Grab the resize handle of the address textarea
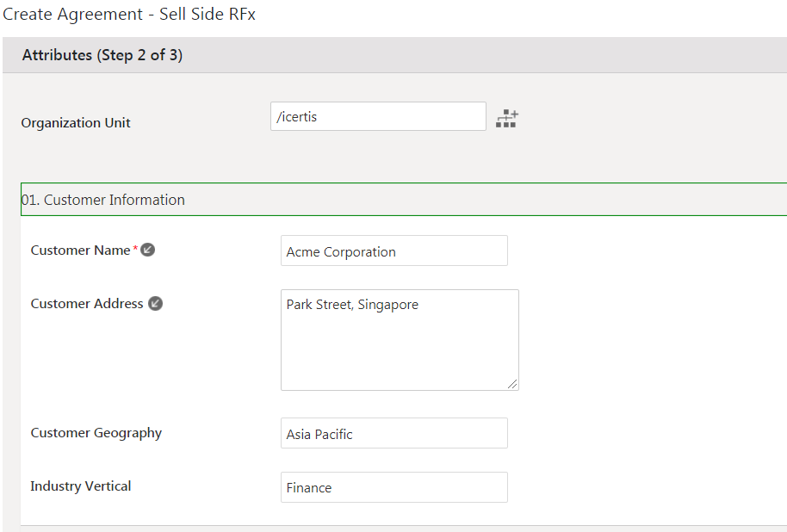The width and height of the screenshot is (787, 532). coord(512,384)
